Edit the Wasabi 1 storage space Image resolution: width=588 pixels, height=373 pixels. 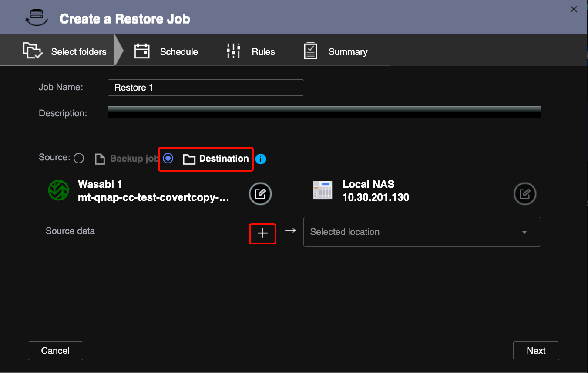point(260,194)
